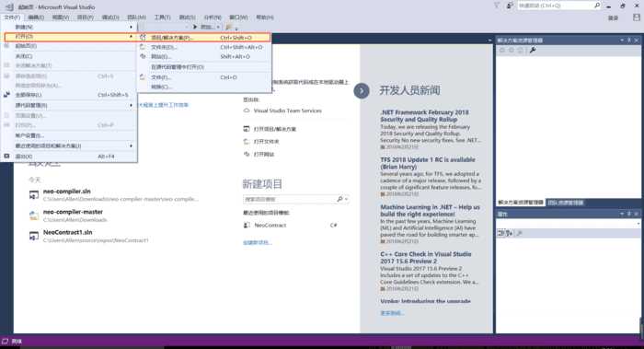Image resolution: width=644 pixels, height=349 pixels.
Task: Open the Properties panel window options dropdown
Action: pyautogui.click(x=622, y=214)
